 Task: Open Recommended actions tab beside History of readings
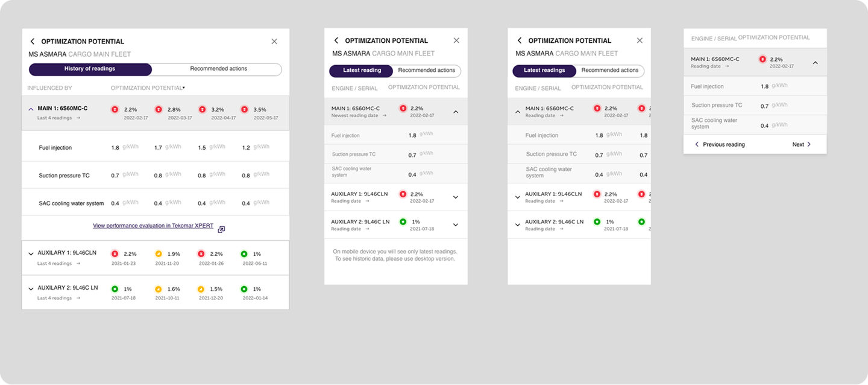[218, 69]
